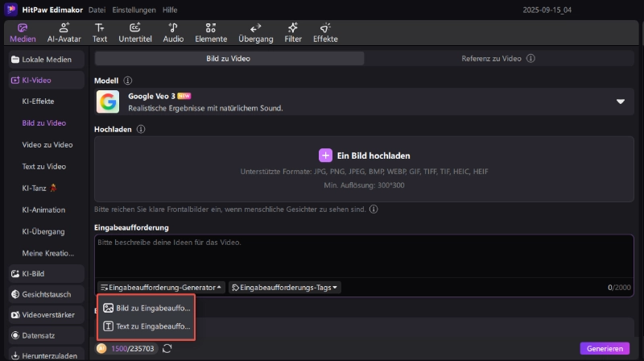
Task: Open the Hilfe menu
Action: point(170,10)
